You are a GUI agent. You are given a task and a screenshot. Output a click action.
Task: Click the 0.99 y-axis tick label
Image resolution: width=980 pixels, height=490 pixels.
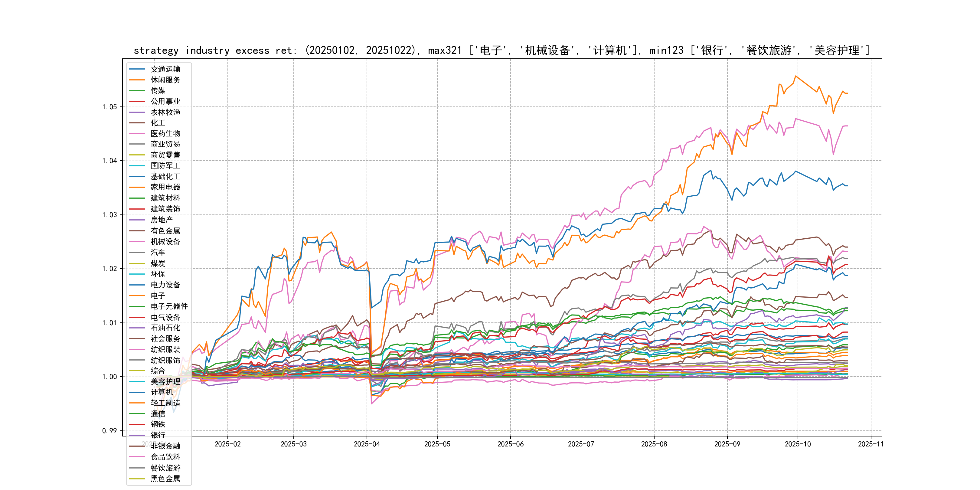(x=109, y=431)
